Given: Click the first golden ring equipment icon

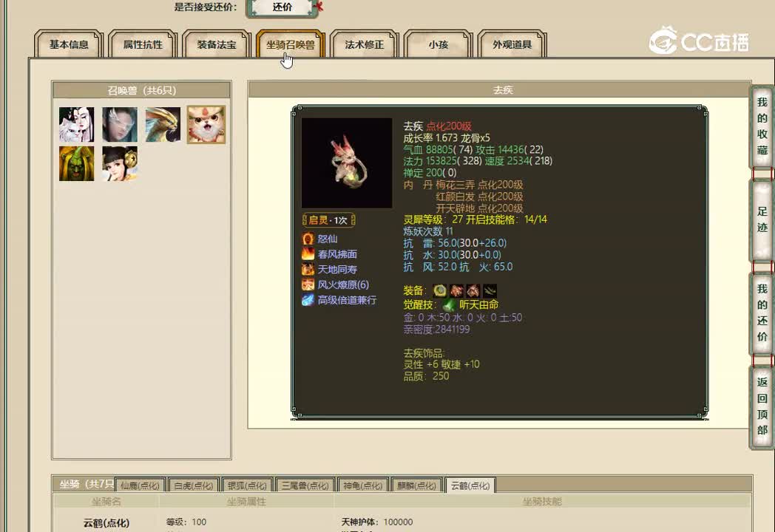Looking at the screenshot, I should pos(439,290).
